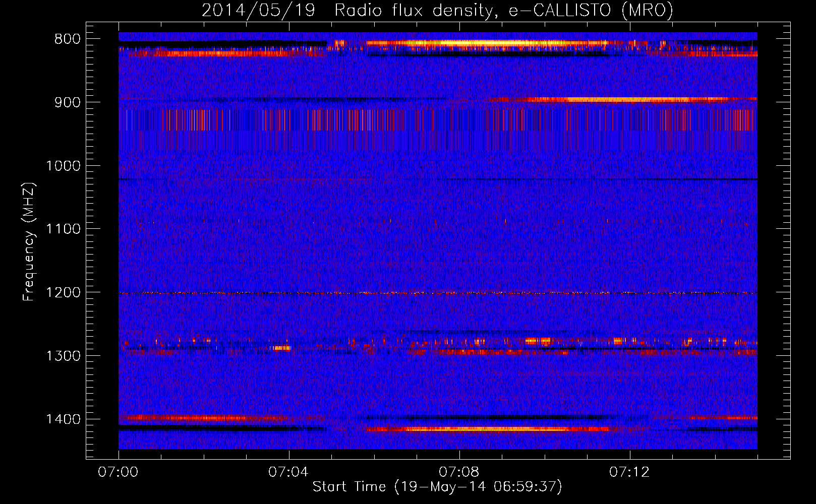Click the thin dotted line at 1200 MHz
Image resolution: width=816 pixels, height=504 pixels.
tap(438, 293)
